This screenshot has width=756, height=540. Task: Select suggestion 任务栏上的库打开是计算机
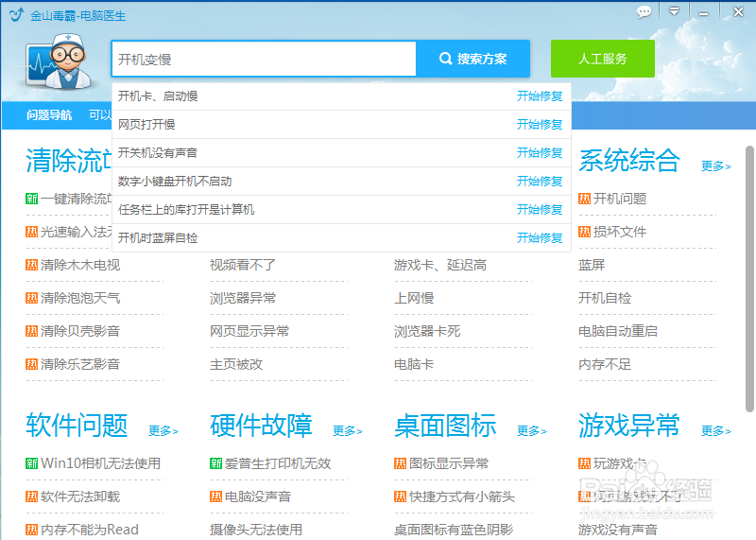(186, 209)
